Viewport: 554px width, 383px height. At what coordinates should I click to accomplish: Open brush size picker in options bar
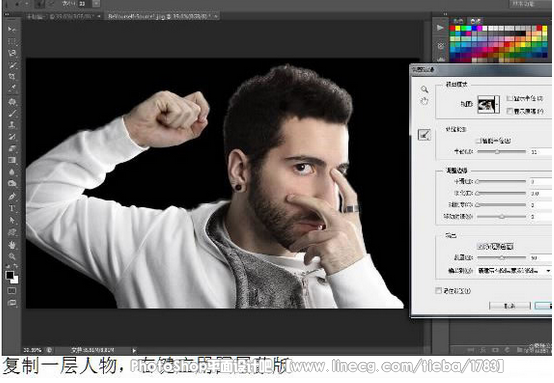96,4
